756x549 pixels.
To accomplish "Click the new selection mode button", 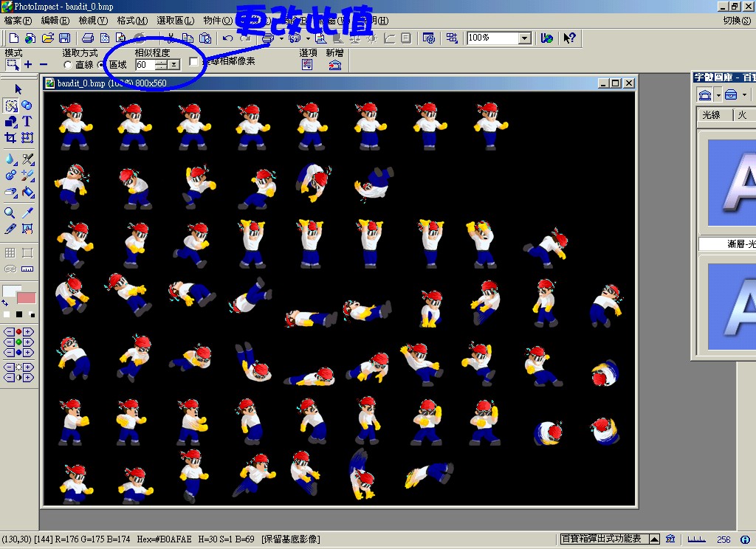I will [12, 65].
